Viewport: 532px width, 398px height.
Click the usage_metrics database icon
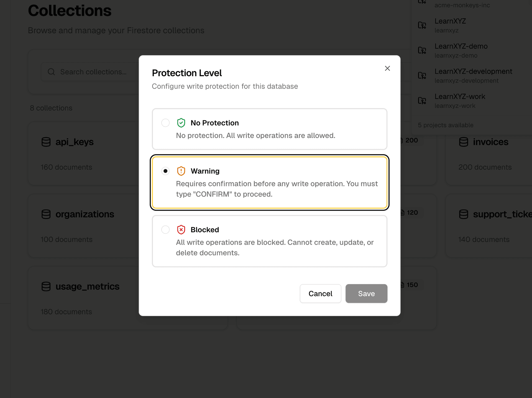pyautogui.click(x=46, y=286)
